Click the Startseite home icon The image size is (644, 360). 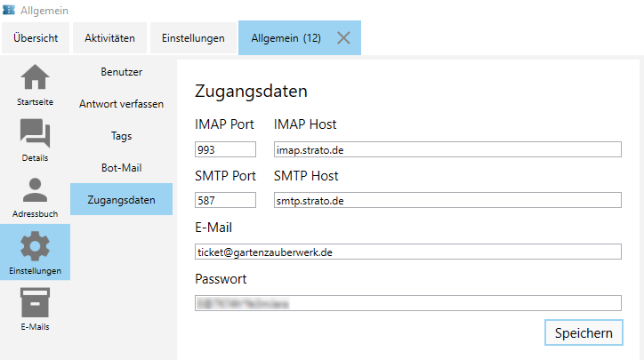(x=35, y=78)
